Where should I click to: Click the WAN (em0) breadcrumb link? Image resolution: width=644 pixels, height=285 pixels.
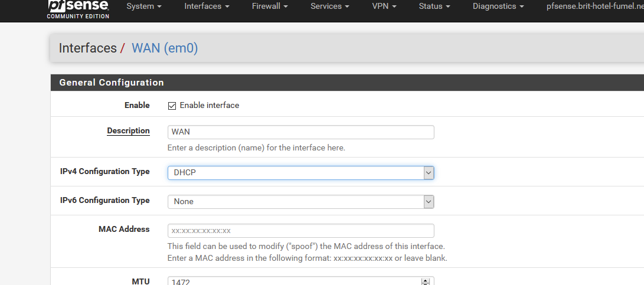point(165,48)
